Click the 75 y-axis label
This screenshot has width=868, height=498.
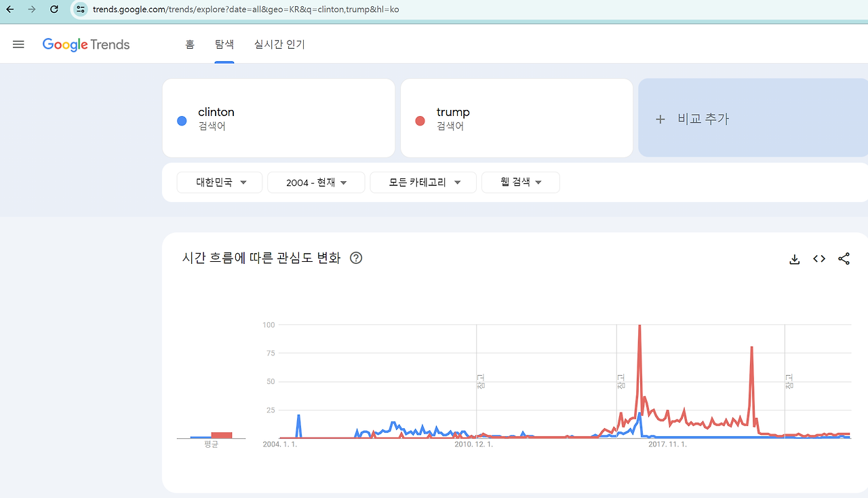pos(271,353)
